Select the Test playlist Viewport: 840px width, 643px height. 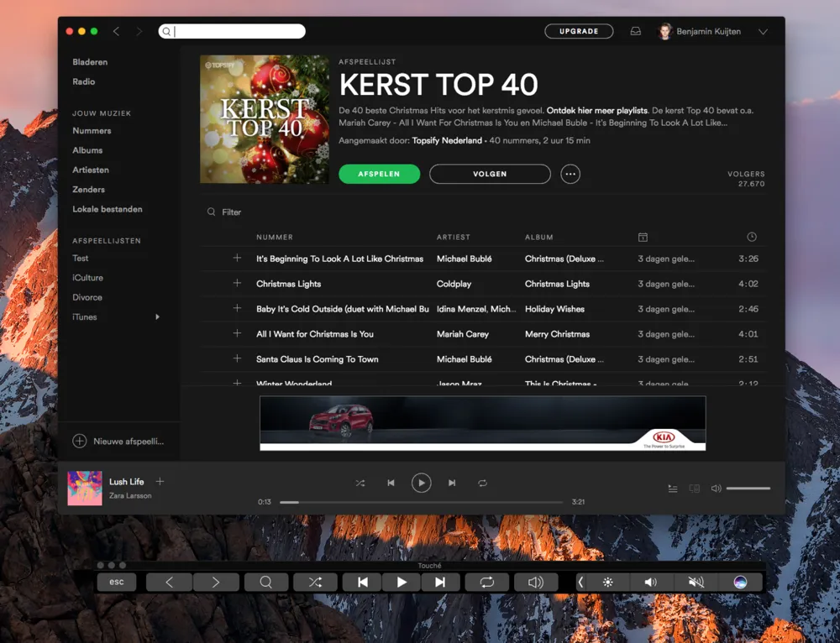point(81,258)
